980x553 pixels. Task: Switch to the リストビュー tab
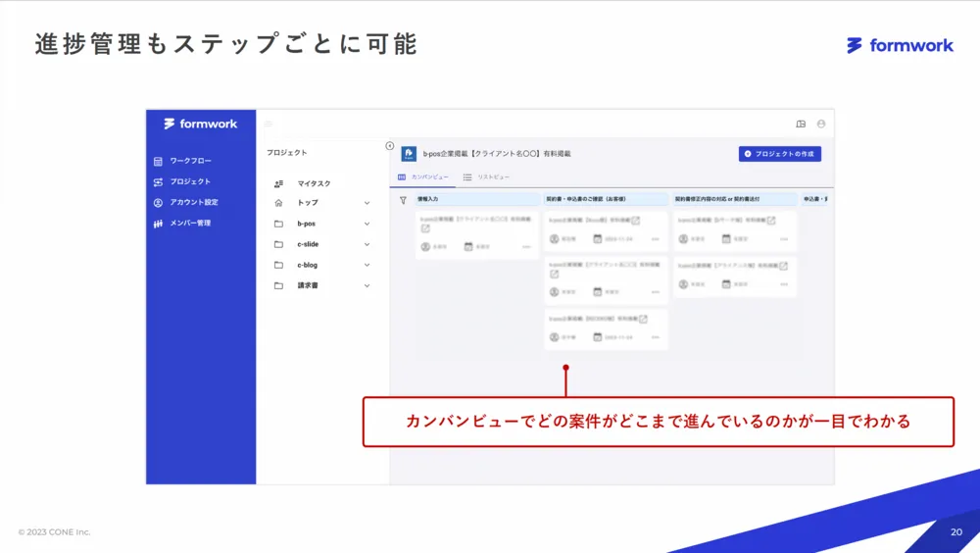[x=486, y=177]
